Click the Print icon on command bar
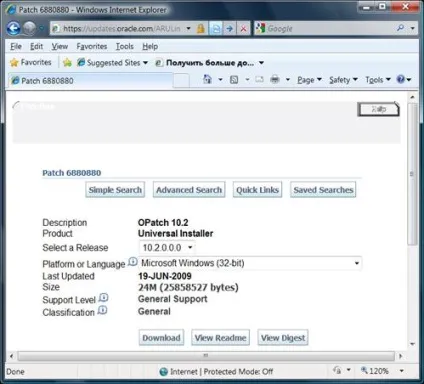424x384 pixels. click(x=275, y=79)
